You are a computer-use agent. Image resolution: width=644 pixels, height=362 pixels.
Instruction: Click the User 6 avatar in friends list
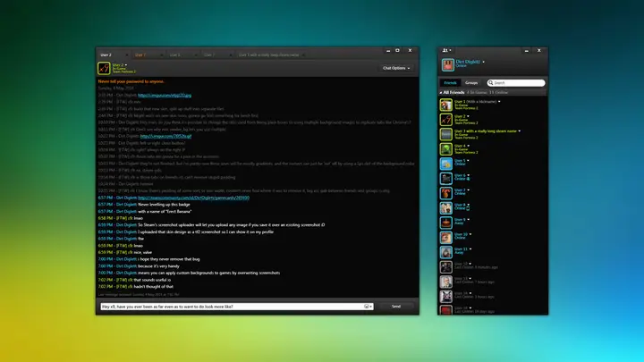click(446, 179)
